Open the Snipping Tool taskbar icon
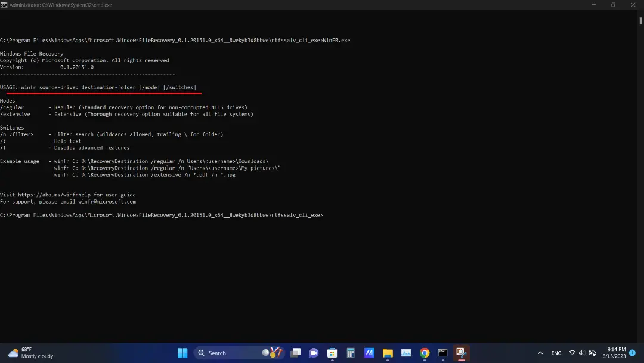This screenshot has height=363, width=644. 461,353
